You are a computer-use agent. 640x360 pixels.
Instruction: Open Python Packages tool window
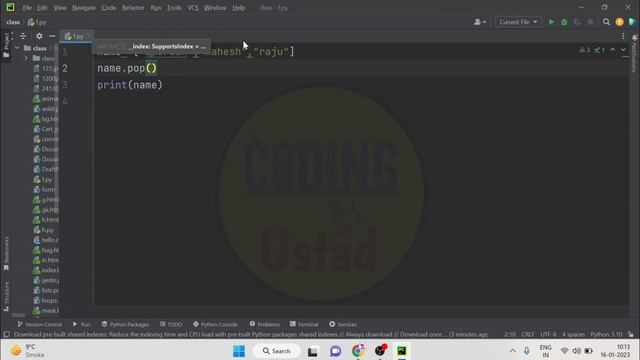[x=125, y=324]
